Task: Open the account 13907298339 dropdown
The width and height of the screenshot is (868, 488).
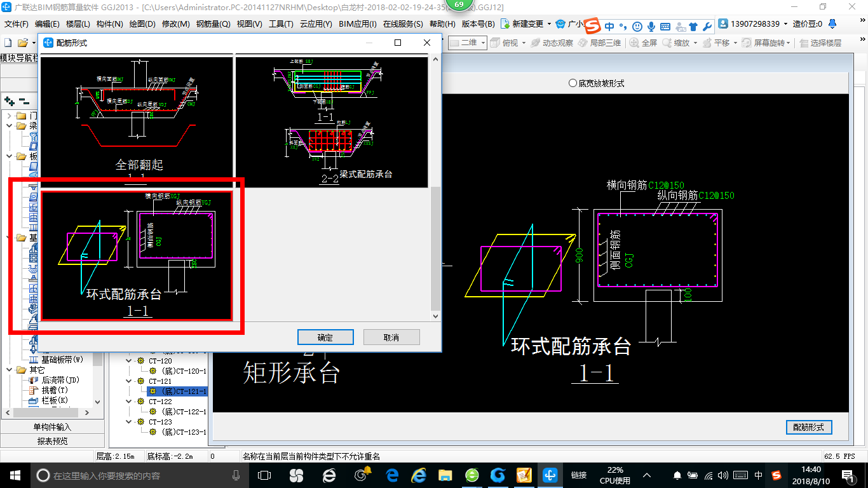Action: (x=785, y=24)
